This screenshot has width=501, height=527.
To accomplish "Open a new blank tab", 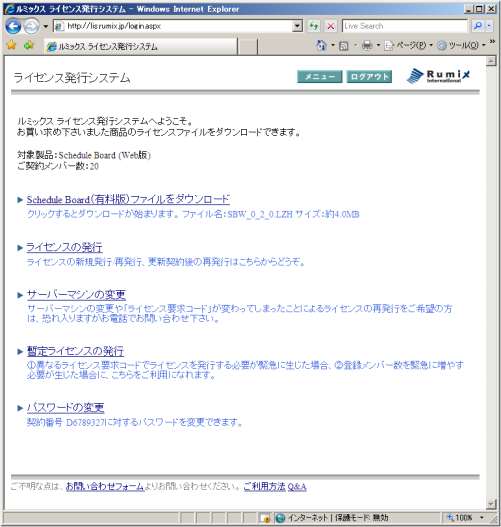I will click(x=247, y=47).
